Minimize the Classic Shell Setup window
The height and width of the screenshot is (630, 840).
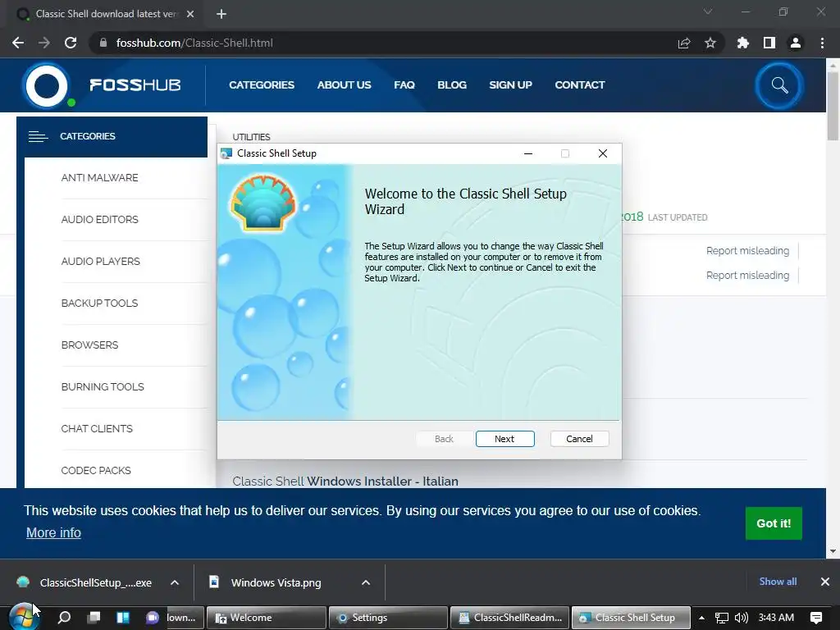(x=528, y=153)
